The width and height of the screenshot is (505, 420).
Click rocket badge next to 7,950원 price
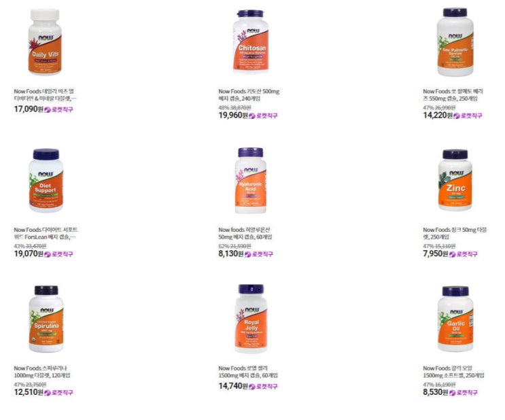[x=463, y=254]
